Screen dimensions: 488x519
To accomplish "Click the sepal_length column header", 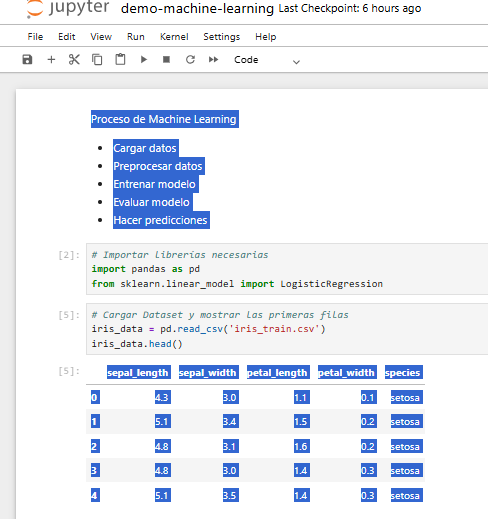I will pyautogui.click(x=138, y=372).
